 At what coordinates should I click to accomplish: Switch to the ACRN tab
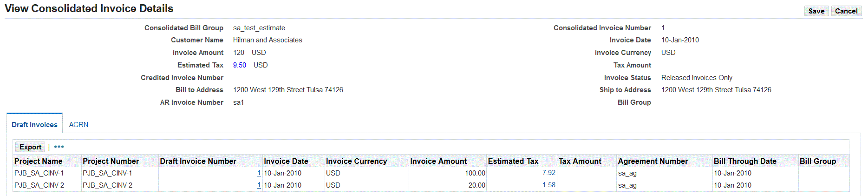click(x=78, y=125)
